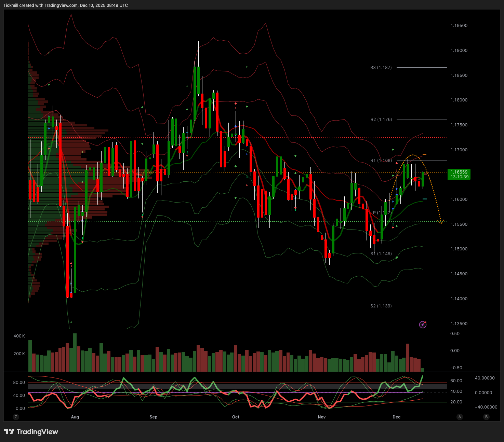Viewport: 504px width, 442px height.
Task: Click the green current price label 1.16559
Action: point(459,175)
